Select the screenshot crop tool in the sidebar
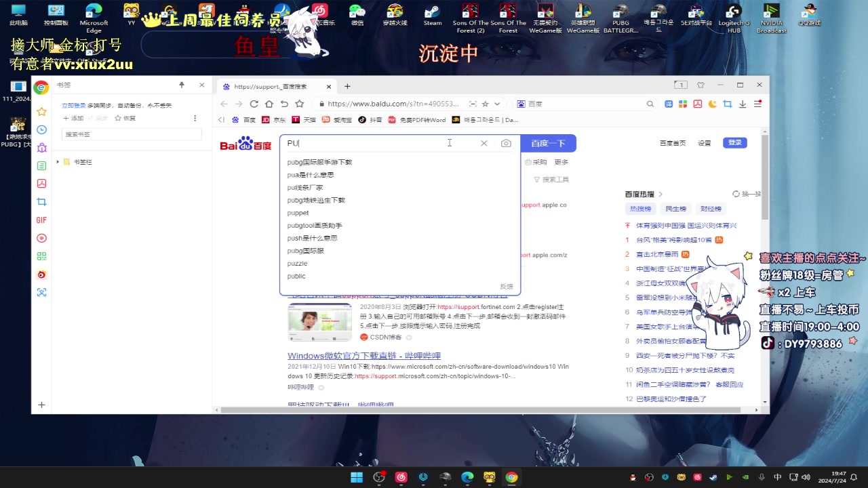The width and height of the screenshot is (868, 488). click(x=41, y=201)
